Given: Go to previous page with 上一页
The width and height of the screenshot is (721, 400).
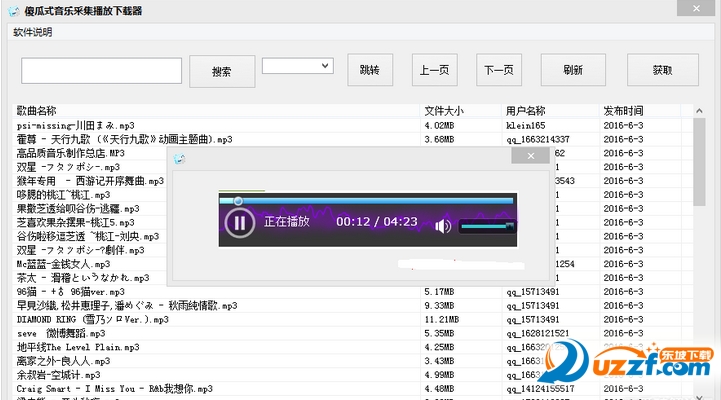Looking at the screenshot, I should pyautogui.click(x=433, y=70).
